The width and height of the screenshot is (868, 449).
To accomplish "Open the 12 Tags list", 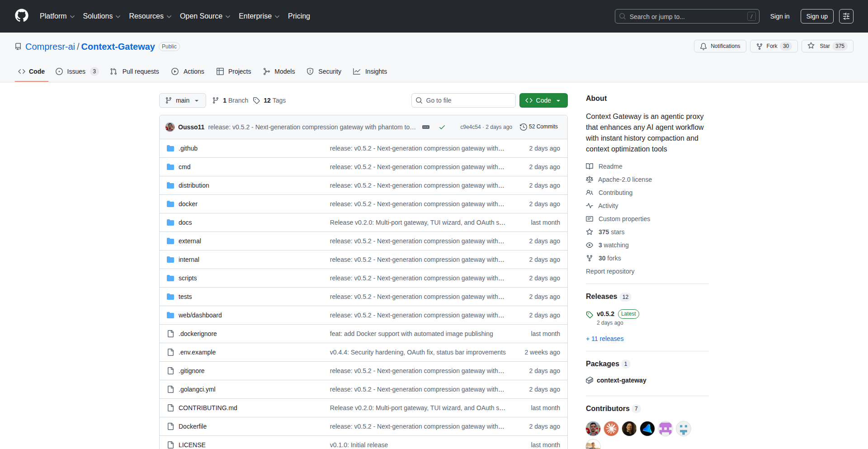I will [x=269, y=100].
